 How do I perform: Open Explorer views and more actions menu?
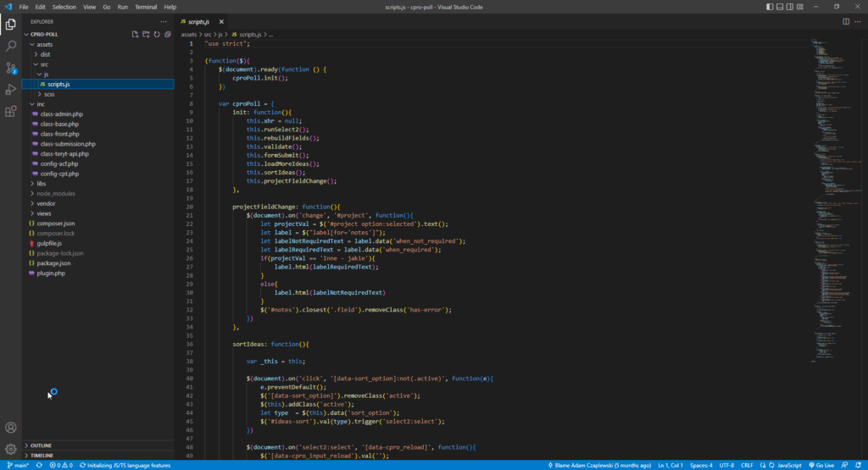click(164, 21)
